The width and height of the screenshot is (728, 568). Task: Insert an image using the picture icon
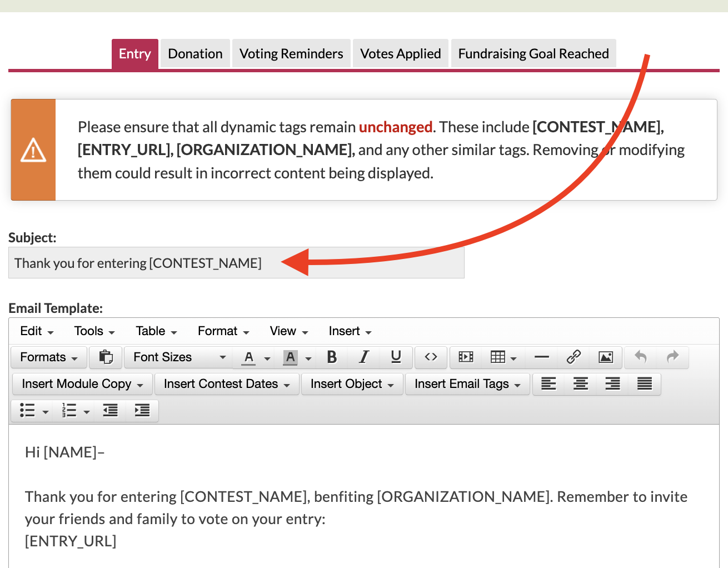click(x=606, y=357)
